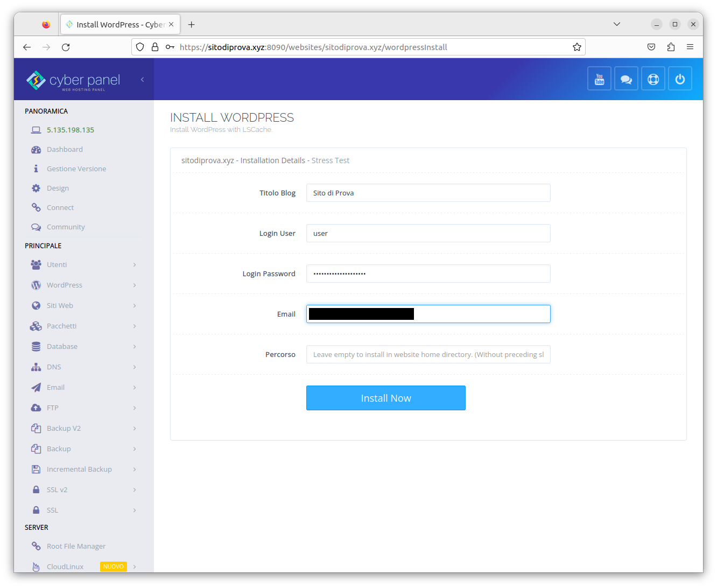Click the Titolo Blog text field
Image resolution: width=717 pixels, height=588 pixels.
(x=428, y=193)
